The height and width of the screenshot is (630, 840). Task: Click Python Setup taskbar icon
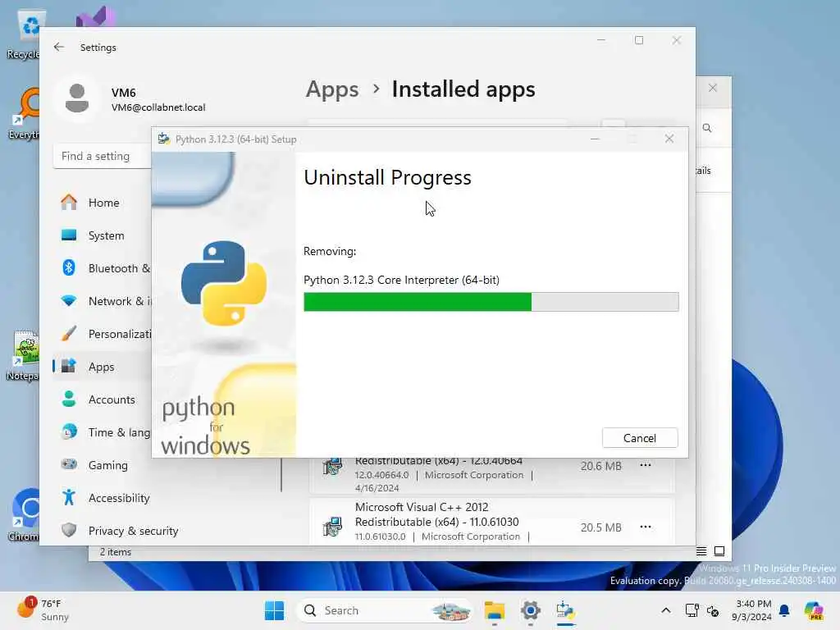tap(566, 610)
